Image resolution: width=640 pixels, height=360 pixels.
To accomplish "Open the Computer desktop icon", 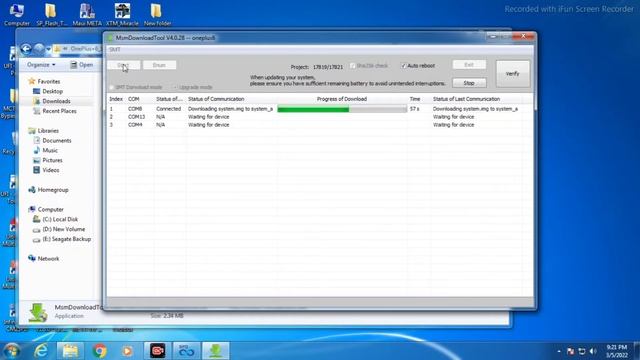I will 16,15.
